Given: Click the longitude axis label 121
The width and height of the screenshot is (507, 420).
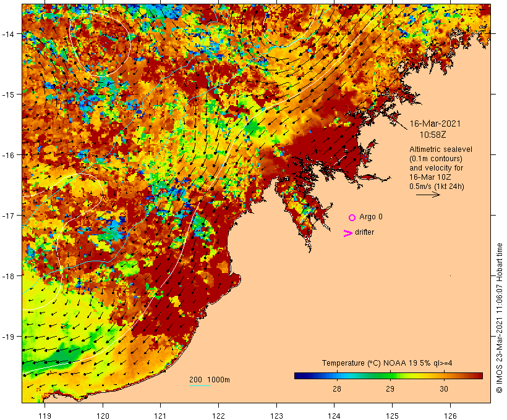Looking at the screenshot, I should [160, 416].
